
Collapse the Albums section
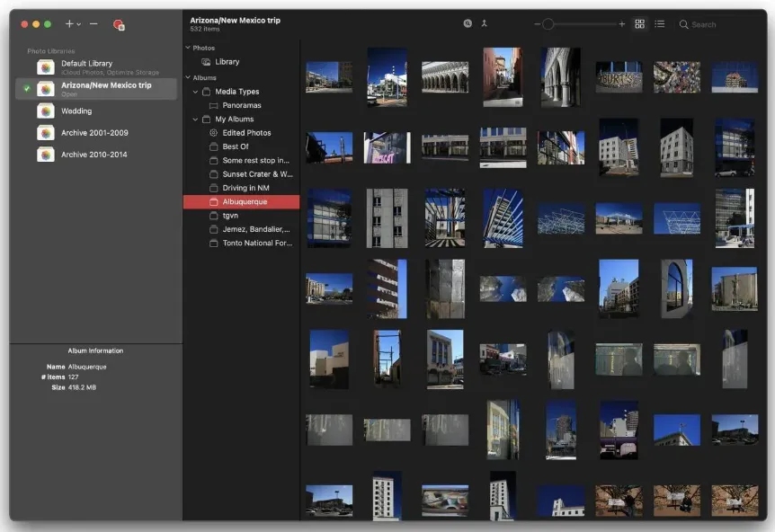[x=188, y=77]
